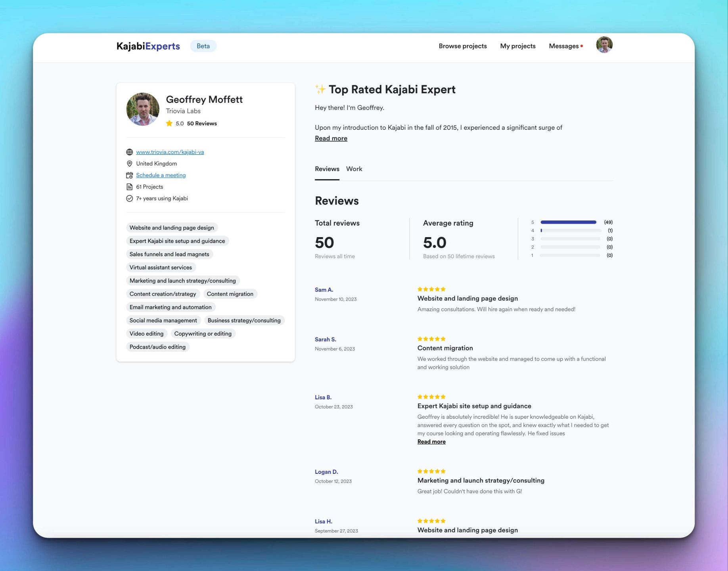Select the Virtual assistant services skill tag
The width and height of the screenshot is (728, 571).
(160, 267)
